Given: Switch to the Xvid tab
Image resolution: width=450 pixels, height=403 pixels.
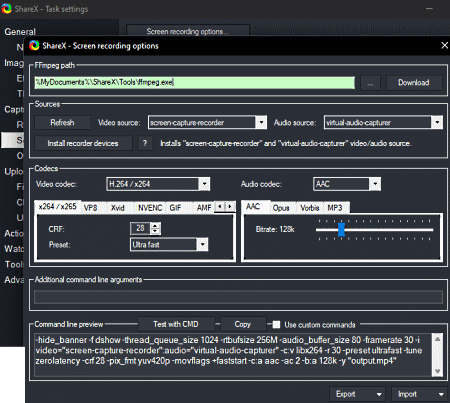Looking at the screenshot, I should point(118,208).
